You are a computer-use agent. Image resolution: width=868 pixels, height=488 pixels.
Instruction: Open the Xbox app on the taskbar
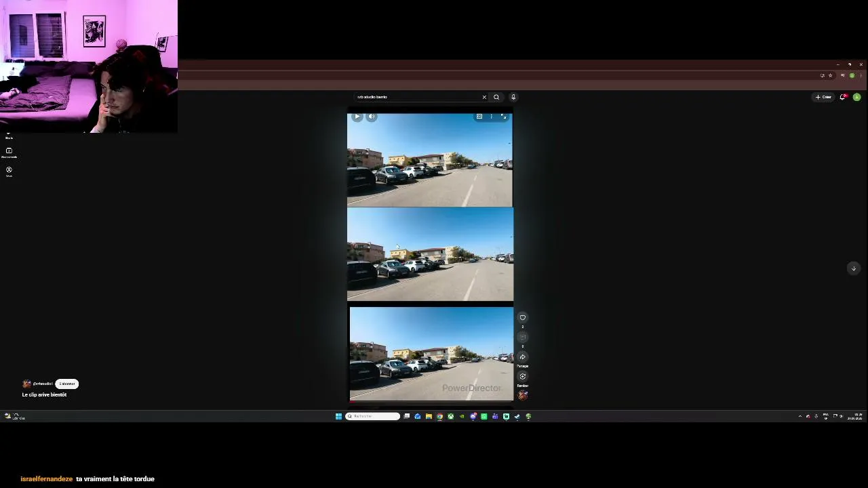[450, 416]
